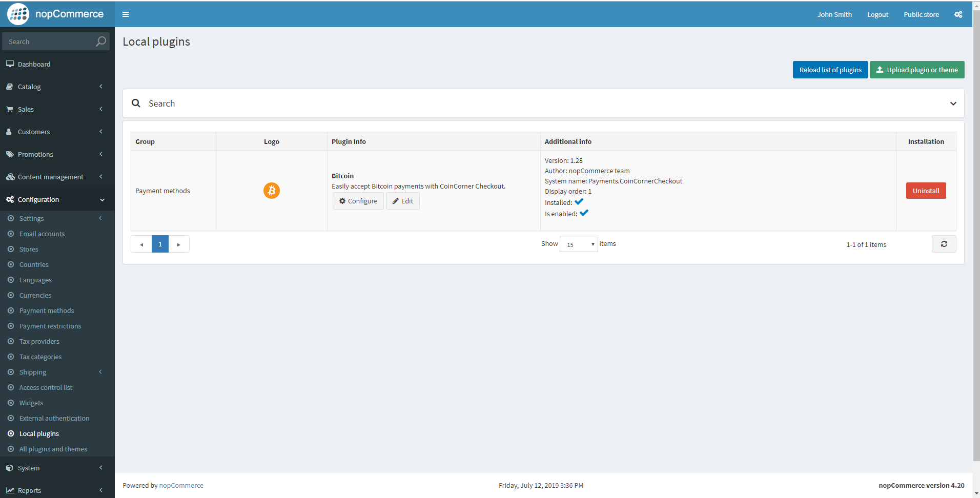Expand the Sales menu arrow
Screen dimensions: 980x498
tap(101, 109)
